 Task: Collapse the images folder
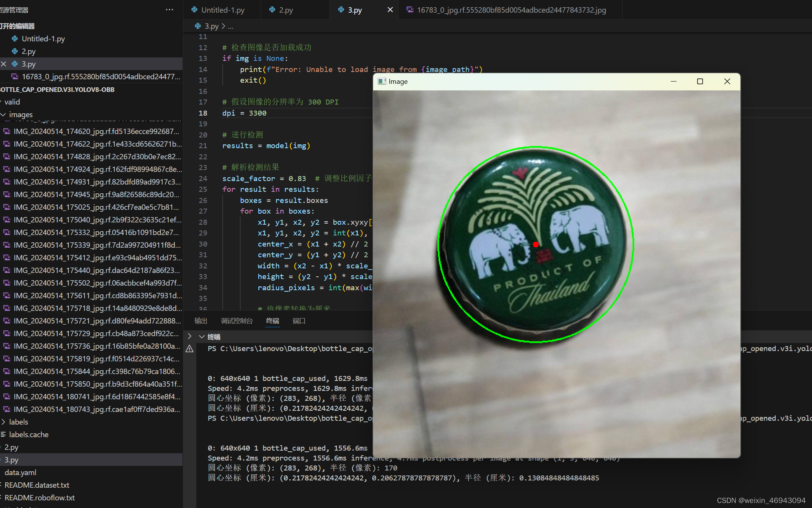point(3,114)
